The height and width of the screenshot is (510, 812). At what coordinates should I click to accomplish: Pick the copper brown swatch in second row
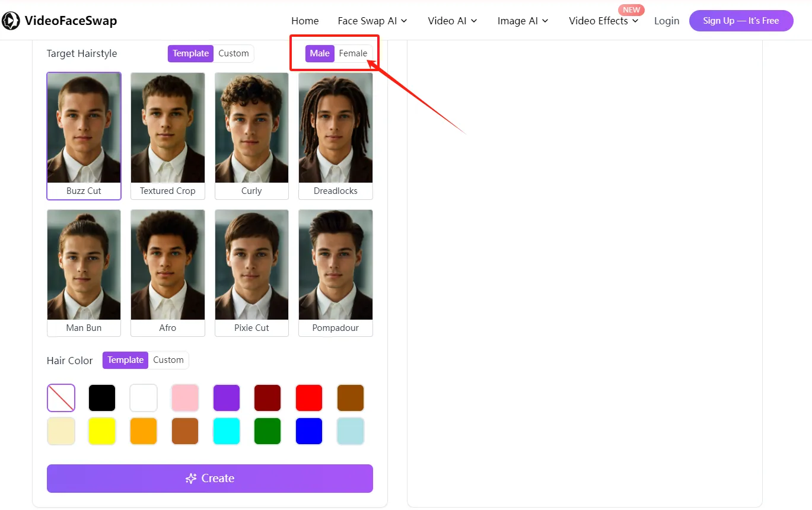click(x=185, y=431)
